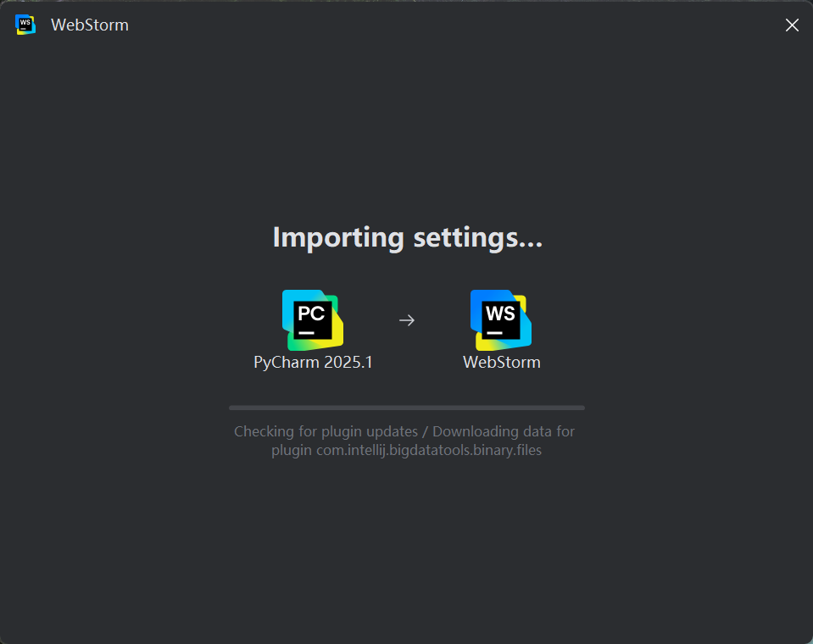Click the com.intellij.bigdatatools.binary.files plugin text
Viewport: 813px width, 644px height.
click(x=429, y=450)
